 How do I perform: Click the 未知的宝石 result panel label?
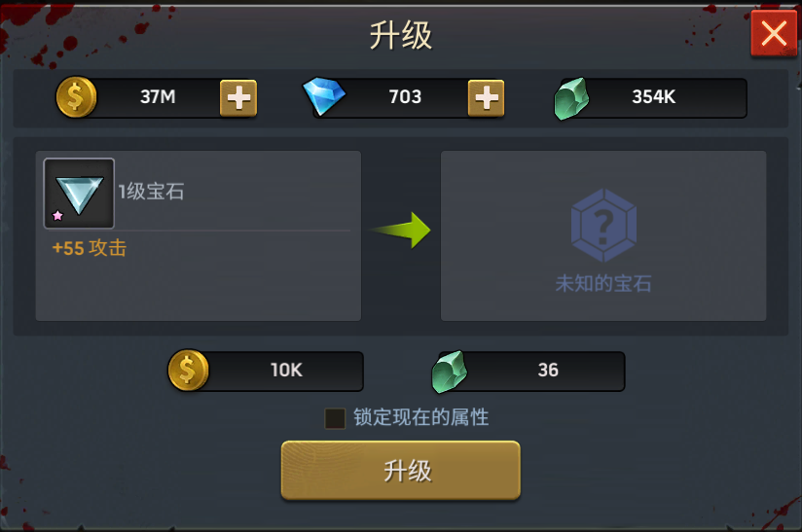[603, 284]
